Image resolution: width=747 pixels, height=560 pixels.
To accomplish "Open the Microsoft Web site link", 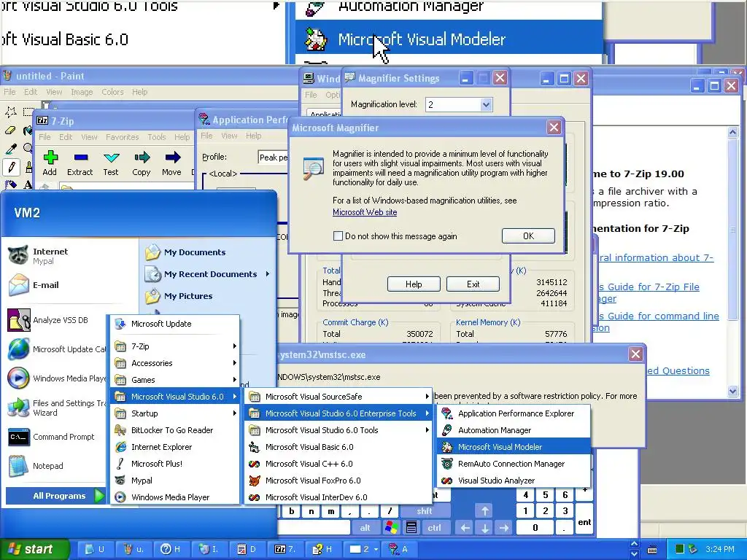I will tap(365, 212).
